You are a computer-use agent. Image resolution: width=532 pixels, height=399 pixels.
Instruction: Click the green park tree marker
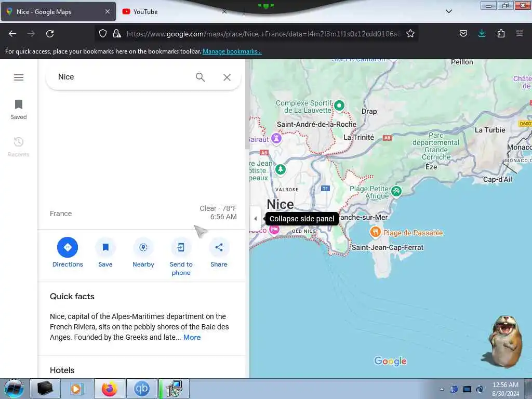(x=280, y=169)
